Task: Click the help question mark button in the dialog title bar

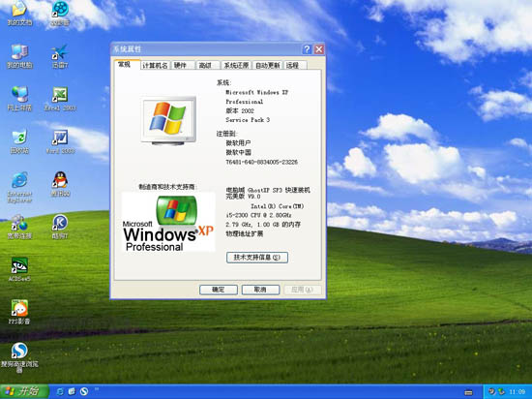Action: 307,49
